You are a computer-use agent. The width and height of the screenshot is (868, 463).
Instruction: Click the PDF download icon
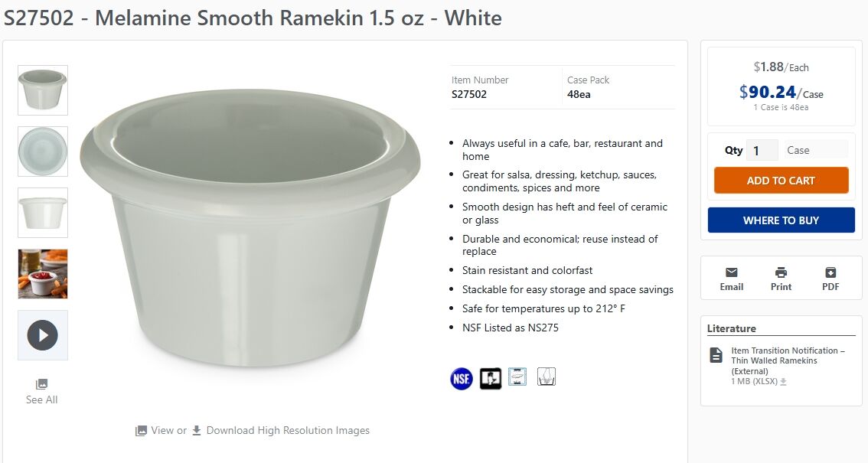830,272
